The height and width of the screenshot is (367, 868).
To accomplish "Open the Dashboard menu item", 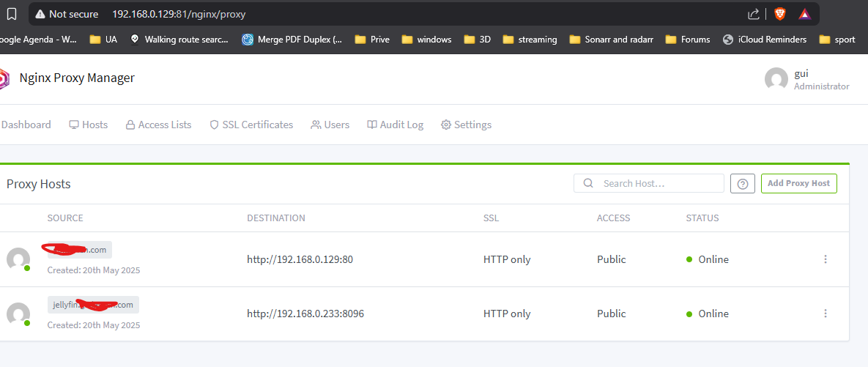I will pos(26,125).
